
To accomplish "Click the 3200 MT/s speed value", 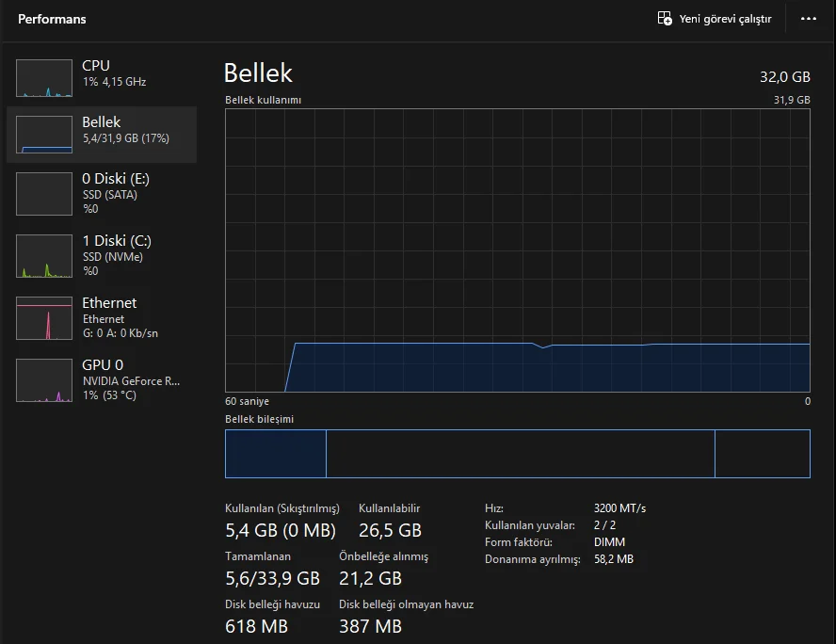I will (619, 508).
